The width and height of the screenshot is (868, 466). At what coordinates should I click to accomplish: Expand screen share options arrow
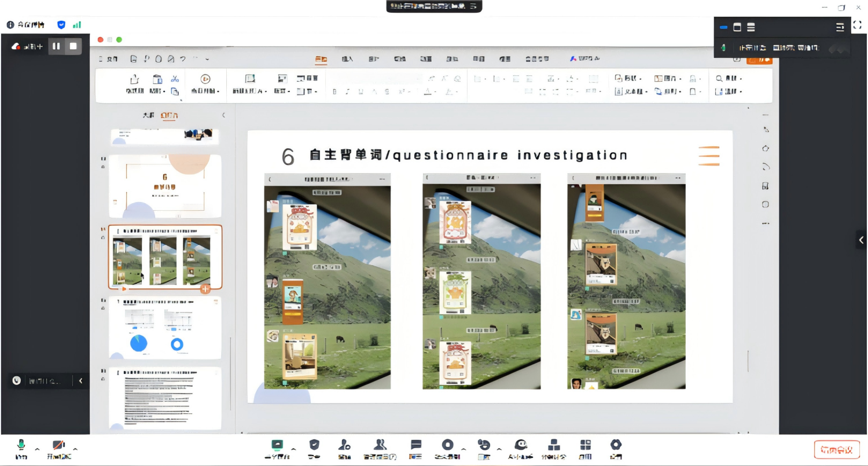point(293,449)
